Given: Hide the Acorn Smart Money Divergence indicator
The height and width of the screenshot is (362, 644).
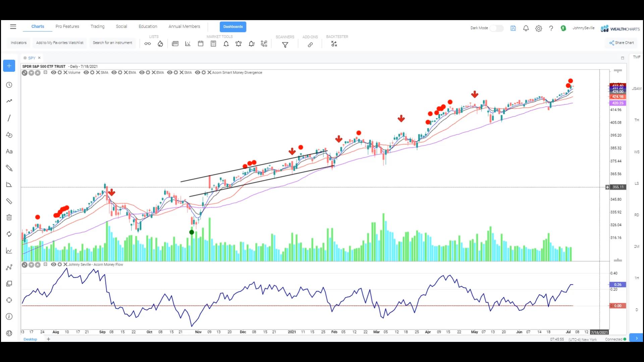Looking at the screenshot, I should tap(198, 72).
